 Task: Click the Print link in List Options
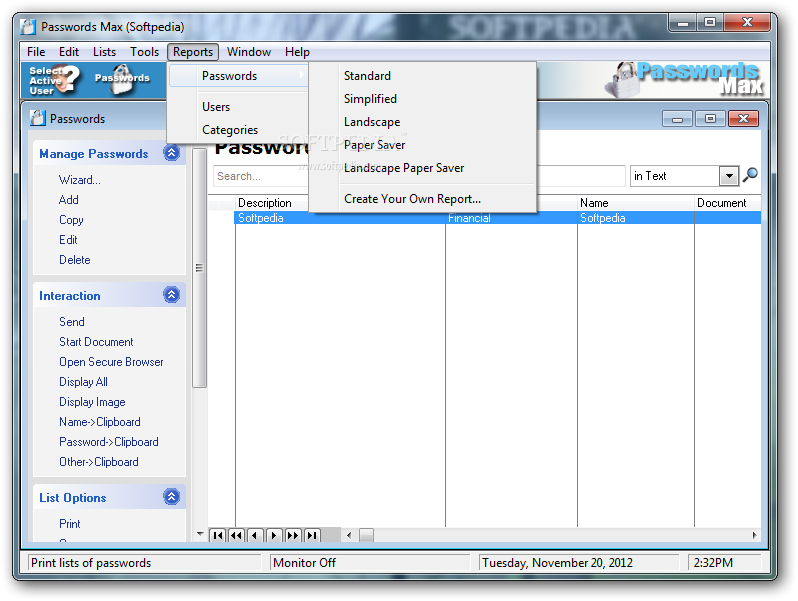[x=70, y=524]
